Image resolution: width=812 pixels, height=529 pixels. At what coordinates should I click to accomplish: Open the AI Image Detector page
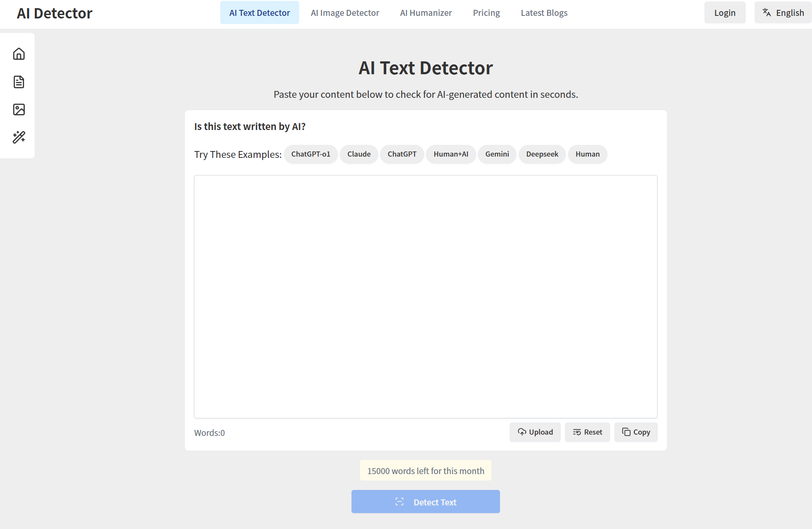tap(345, 13)
